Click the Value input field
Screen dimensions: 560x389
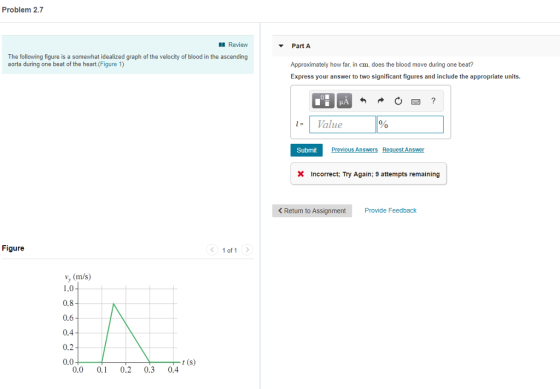click(342, 124)
